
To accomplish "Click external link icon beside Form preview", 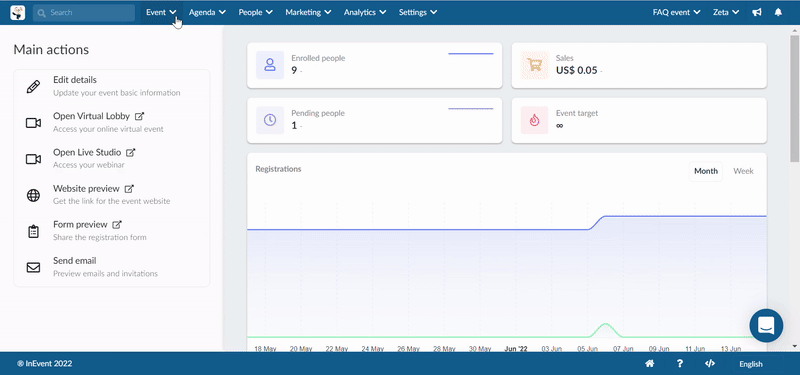I will pos(117,224).
